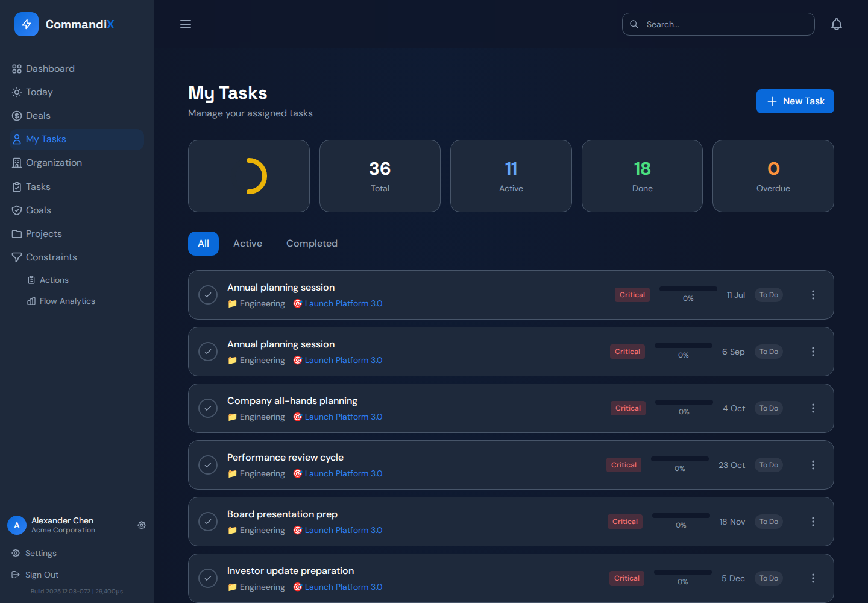Mark Investor update preparation complete
Viewport: 868px width, 603px height.
coord(208,578)
